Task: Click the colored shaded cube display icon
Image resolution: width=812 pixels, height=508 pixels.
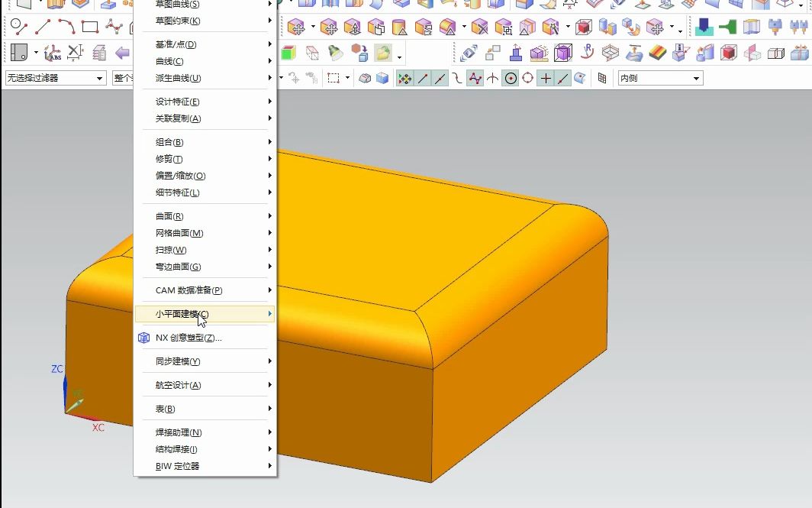Action: pos(288,52)
